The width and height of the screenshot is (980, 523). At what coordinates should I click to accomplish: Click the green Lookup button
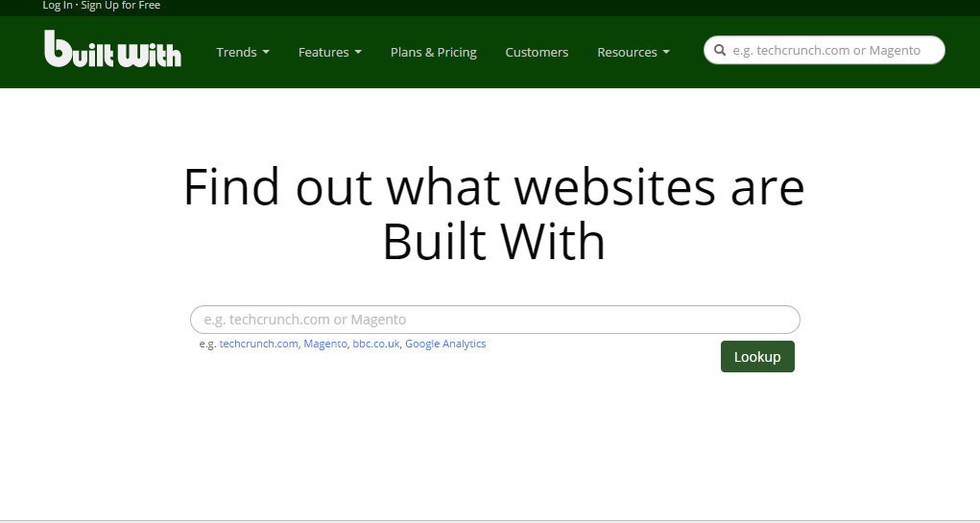[757, 357]
